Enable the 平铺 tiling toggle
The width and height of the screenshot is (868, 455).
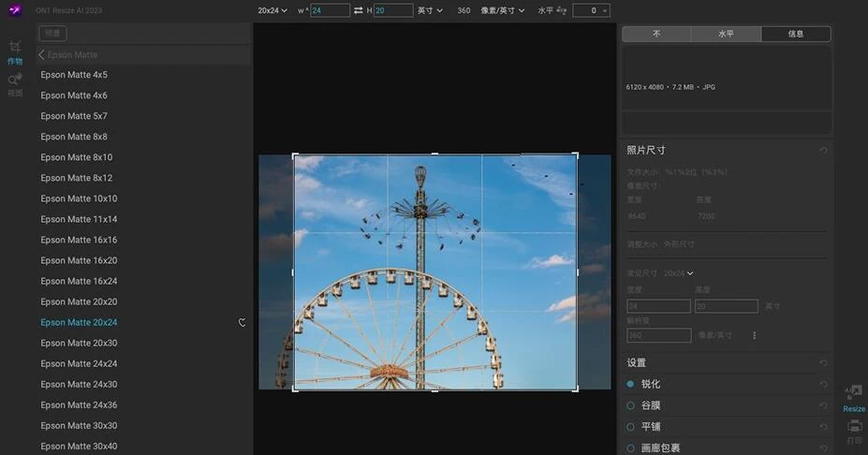click(631, 427)
